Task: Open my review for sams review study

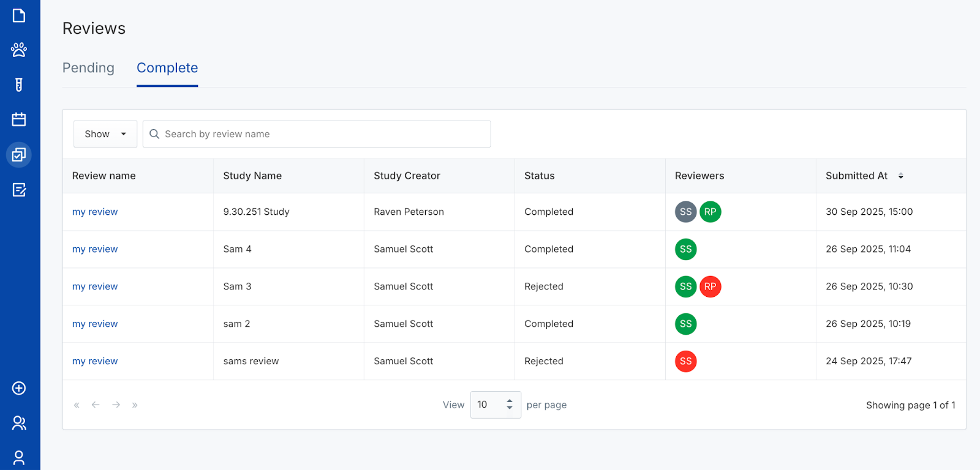Action: (95, 361)
